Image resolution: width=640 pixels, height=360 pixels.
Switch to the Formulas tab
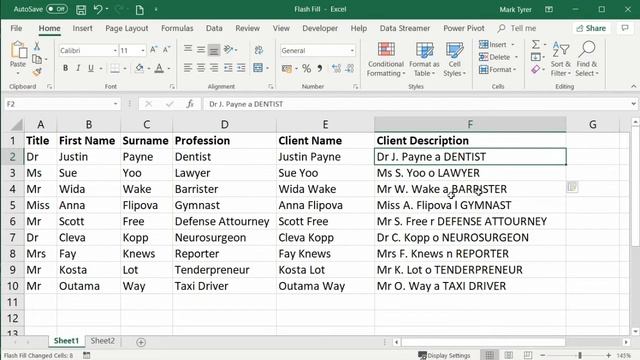177,28
